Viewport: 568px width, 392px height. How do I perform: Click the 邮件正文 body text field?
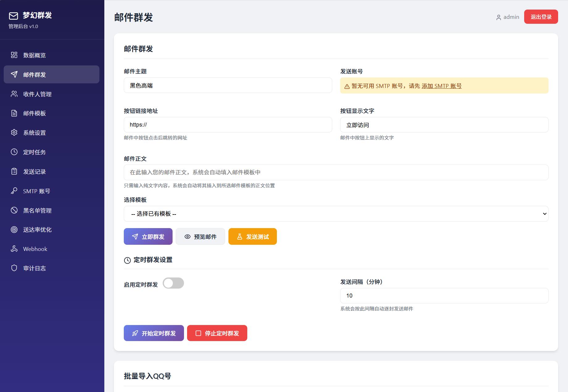click(336, 172)
